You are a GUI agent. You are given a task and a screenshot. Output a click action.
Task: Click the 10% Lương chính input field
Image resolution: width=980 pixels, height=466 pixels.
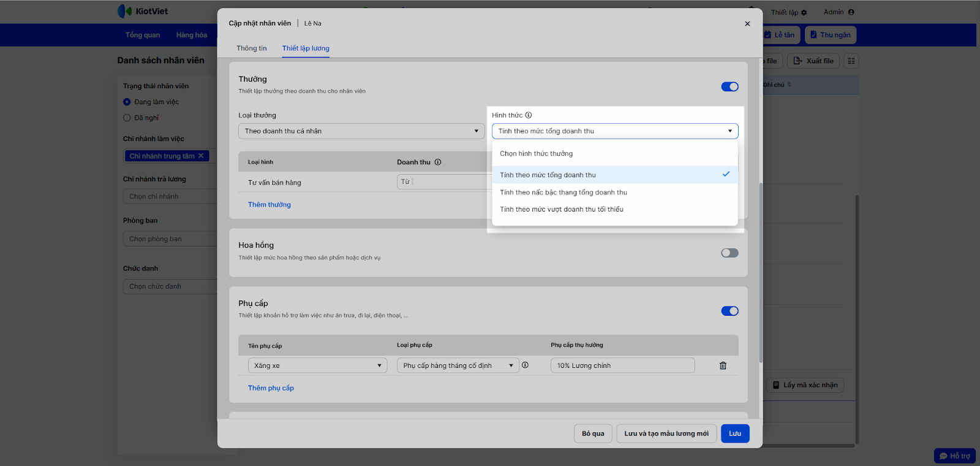(x=622, y=366)
